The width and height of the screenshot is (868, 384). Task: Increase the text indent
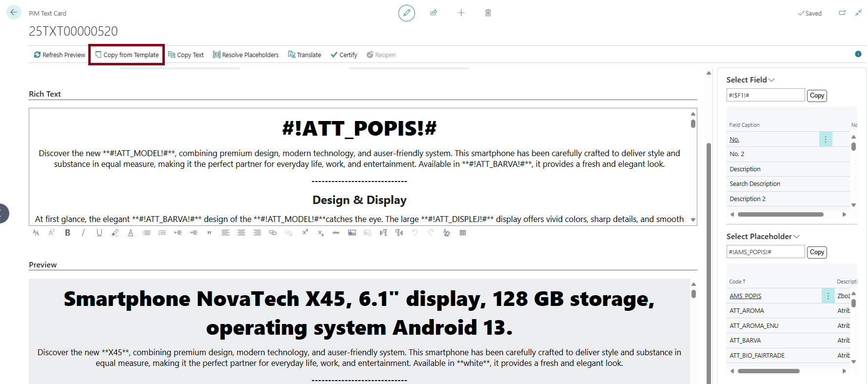coord(194,233)
